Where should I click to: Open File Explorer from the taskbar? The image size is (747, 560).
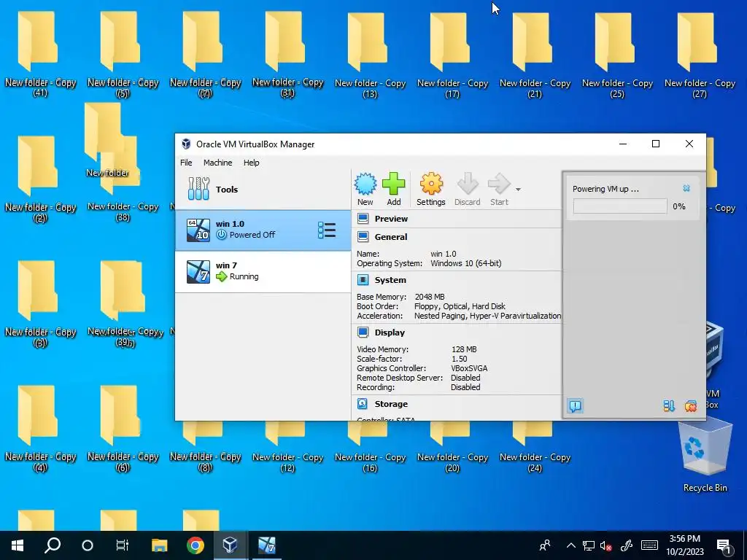point(159,545)
